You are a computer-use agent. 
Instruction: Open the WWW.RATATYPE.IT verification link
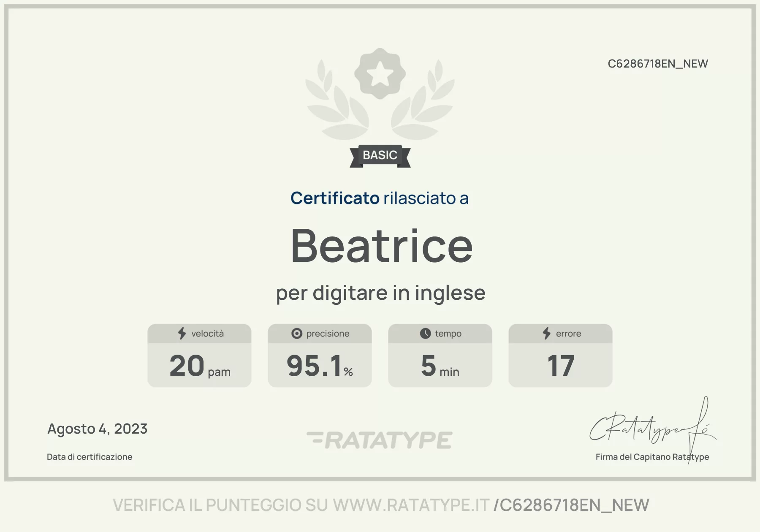tap(411, 505)
